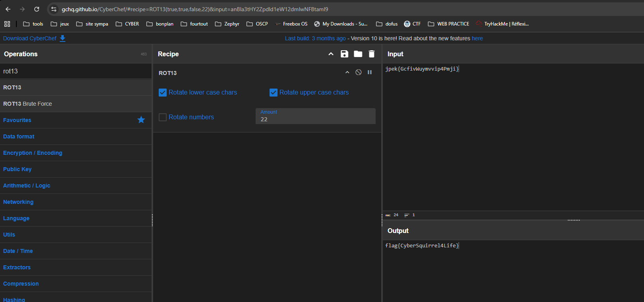The image size is (644, 302).
Task: Open the Freebox OS bookmark
Action: click(x=291, y=24)
